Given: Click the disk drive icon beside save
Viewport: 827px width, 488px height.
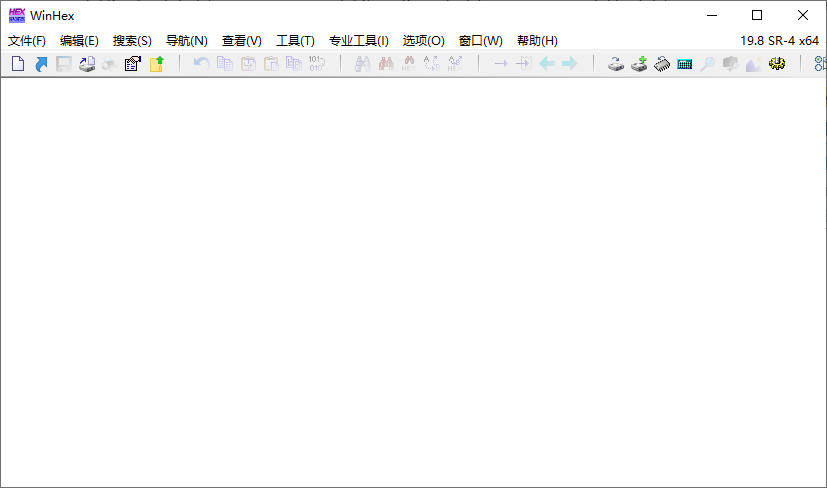Looking at the screenshot, I should tap(87, 64).
